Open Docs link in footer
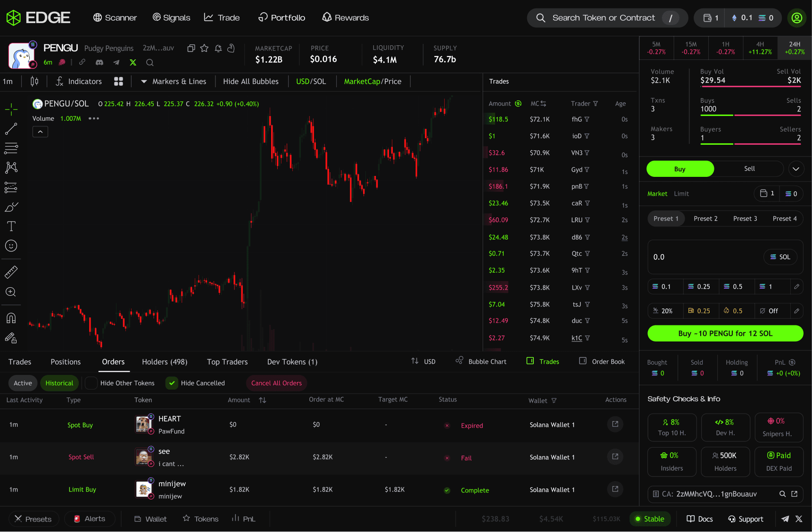812x532 pixels. 699,519
